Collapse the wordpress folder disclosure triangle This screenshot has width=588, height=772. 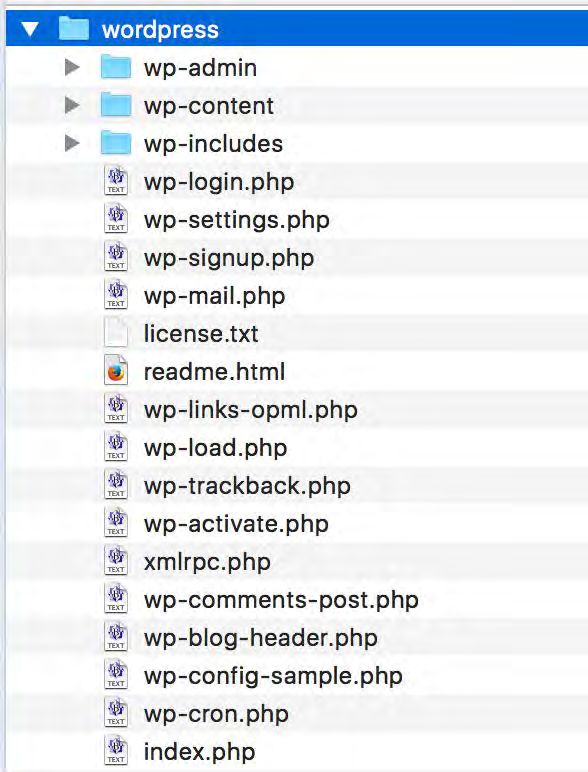click(x=30, y=29)
